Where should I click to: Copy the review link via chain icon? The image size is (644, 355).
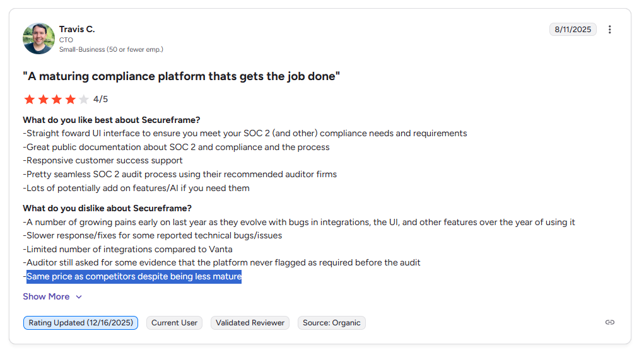point(610,322)
